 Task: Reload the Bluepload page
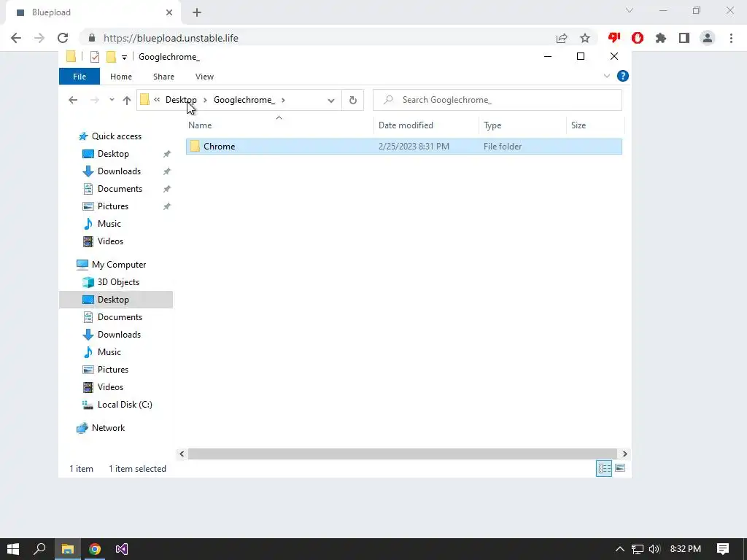pyautogui.click(x=63, y=38)
